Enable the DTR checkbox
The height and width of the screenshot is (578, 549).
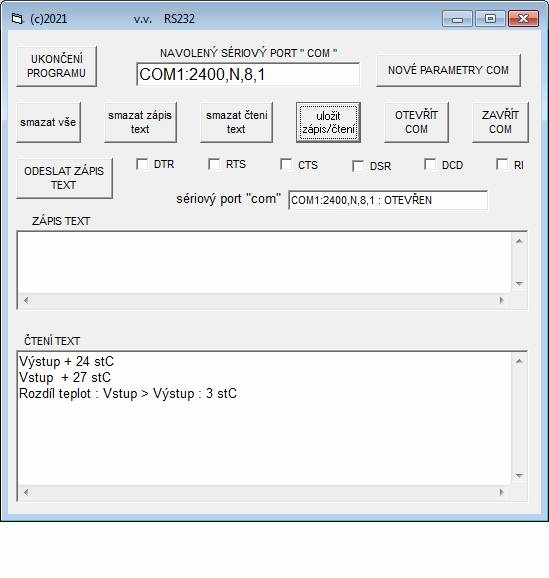pos(142,164)
